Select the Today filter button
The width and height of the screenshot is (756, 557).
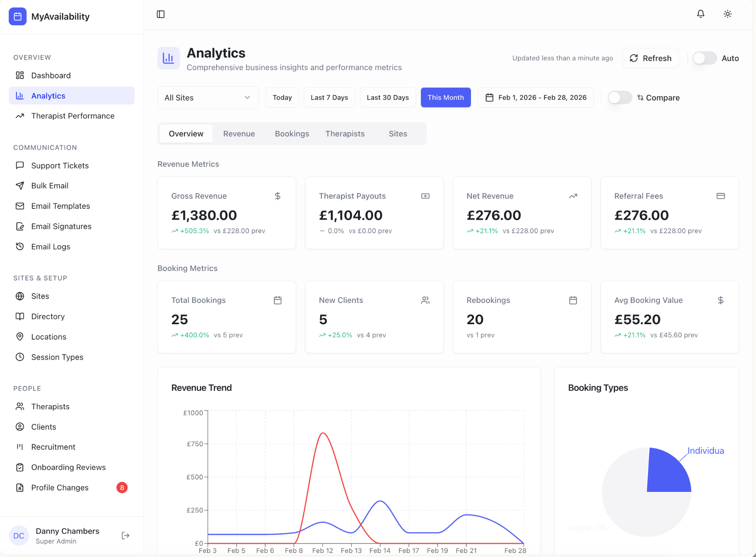coord(282,98)
